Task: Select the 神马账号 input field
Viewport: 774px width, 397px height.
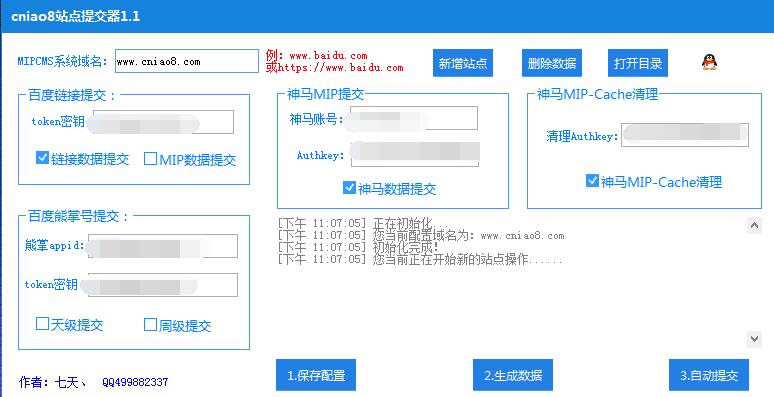Action: tap(414, 118)
